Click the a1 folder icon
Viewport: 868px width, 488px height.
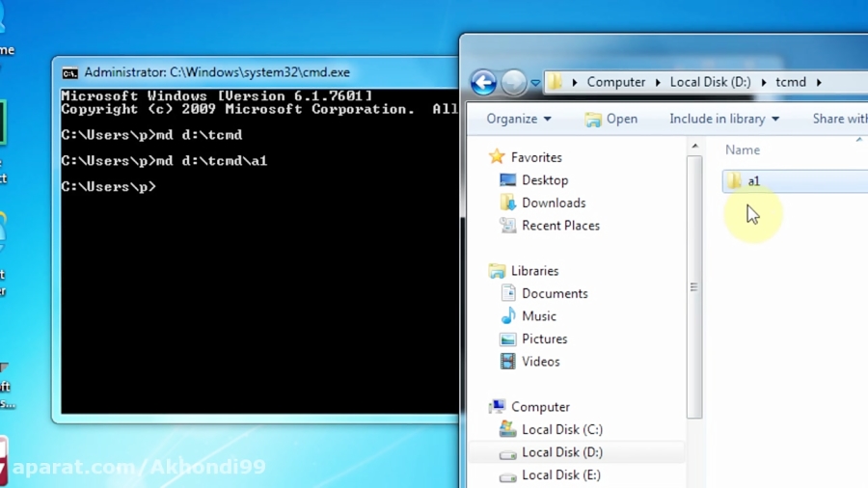pos(734,180)
